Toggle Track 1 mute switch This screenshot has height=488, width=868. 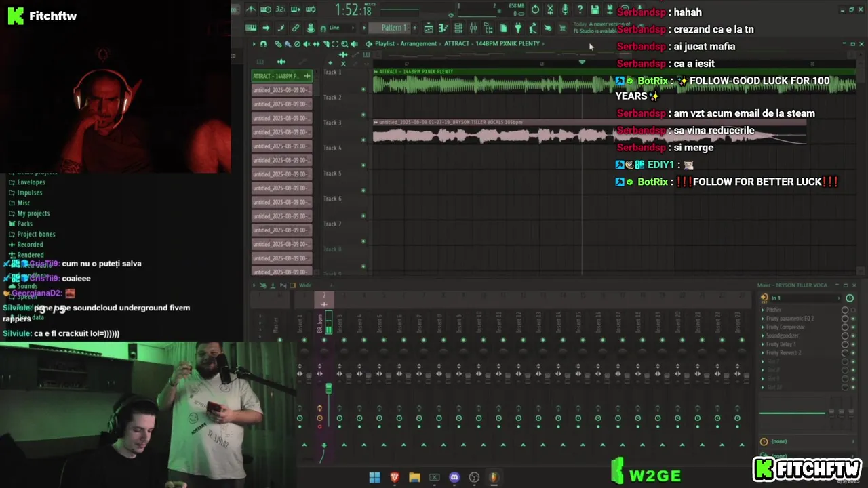point(363,89)
